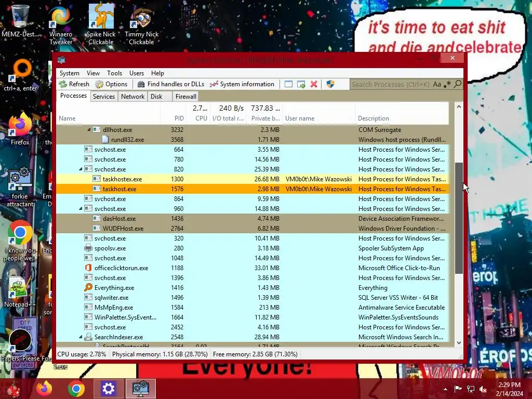This screenshot has width=532, height=399.
Task: Focus the Search Processes input field
Action: pos(390,84)
